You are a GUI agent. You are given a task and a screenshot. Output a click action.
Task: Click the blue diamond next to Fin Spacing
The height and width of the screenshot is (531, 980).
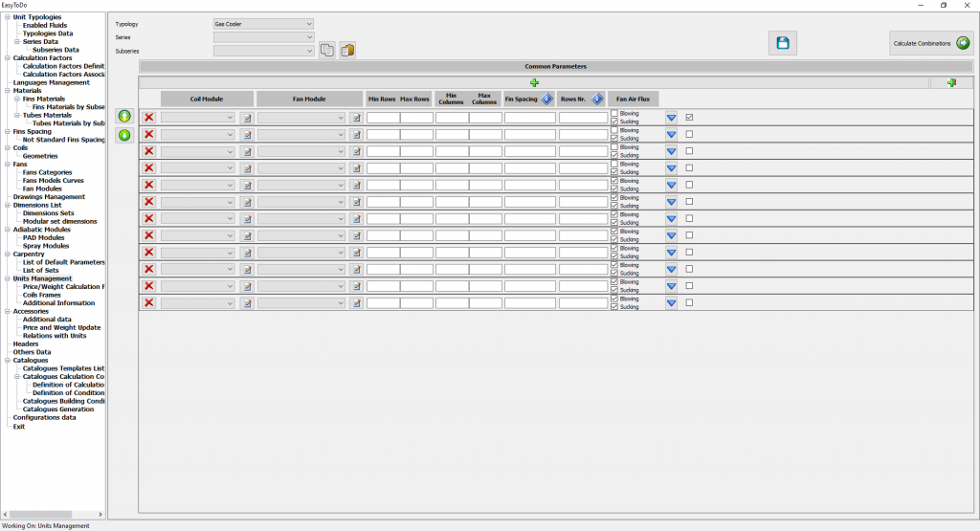546,99
